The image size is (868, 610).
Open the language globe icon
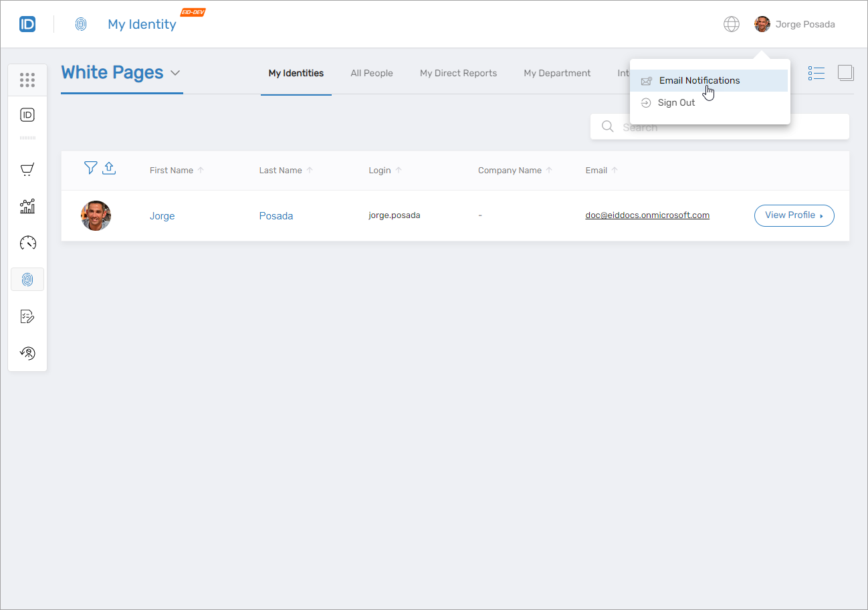(732, 24)
